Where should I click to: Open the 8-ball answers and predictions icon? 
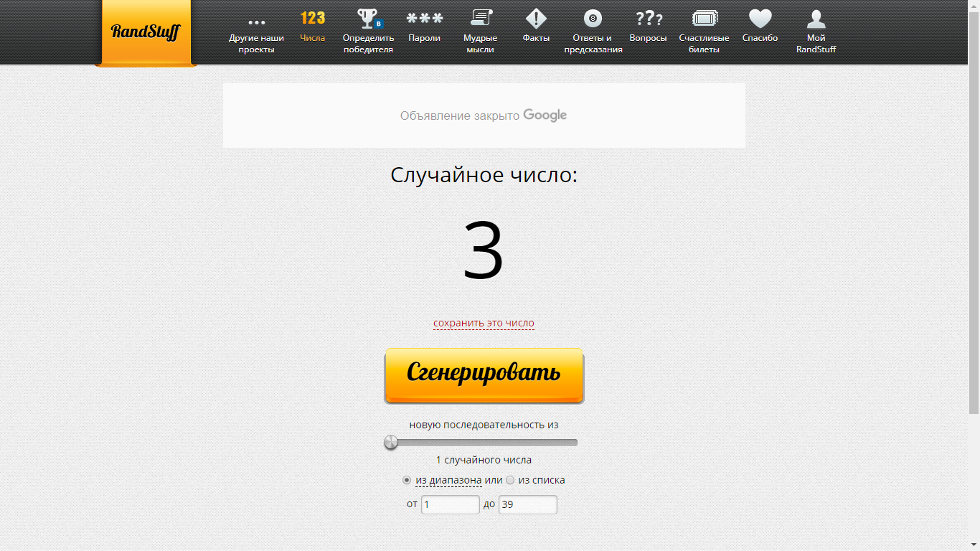click(x=593, y=19)
